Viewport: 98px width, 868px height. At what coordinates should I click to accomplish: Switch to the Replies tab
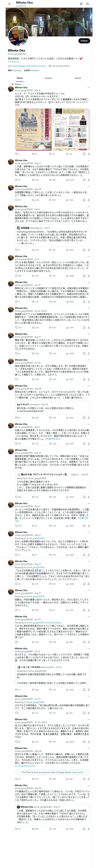[49, 78]
